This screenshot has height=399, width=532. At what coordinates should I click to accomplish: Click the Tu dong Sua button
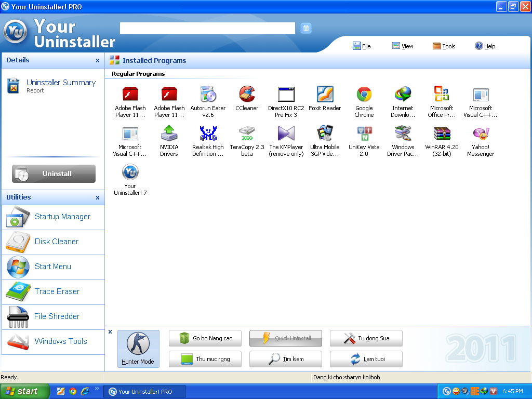(366, 338)
